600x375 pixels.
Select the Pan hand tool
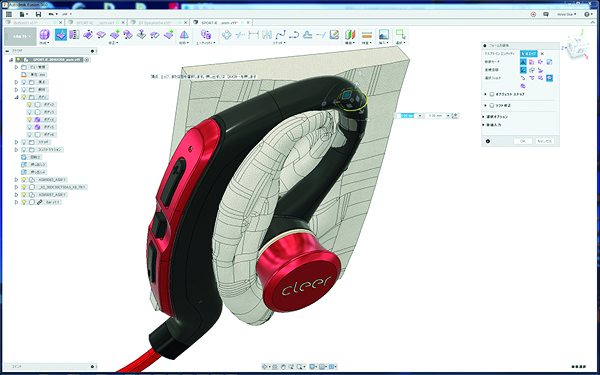click(283, 367)
